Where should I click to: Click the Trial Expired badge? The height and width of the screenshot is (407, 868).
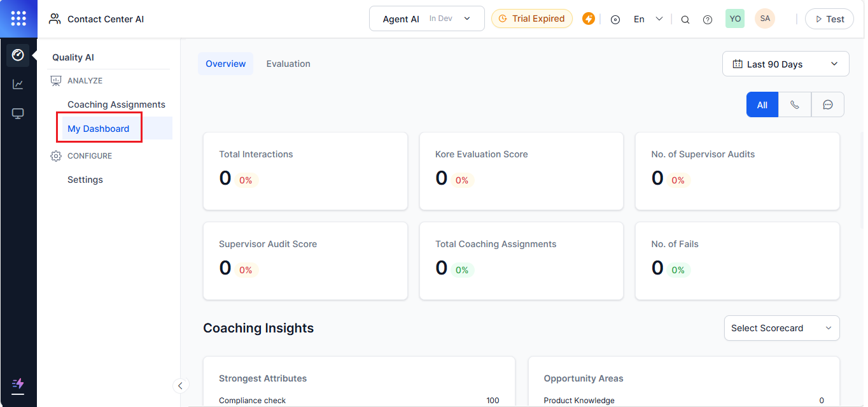[532, 18]
